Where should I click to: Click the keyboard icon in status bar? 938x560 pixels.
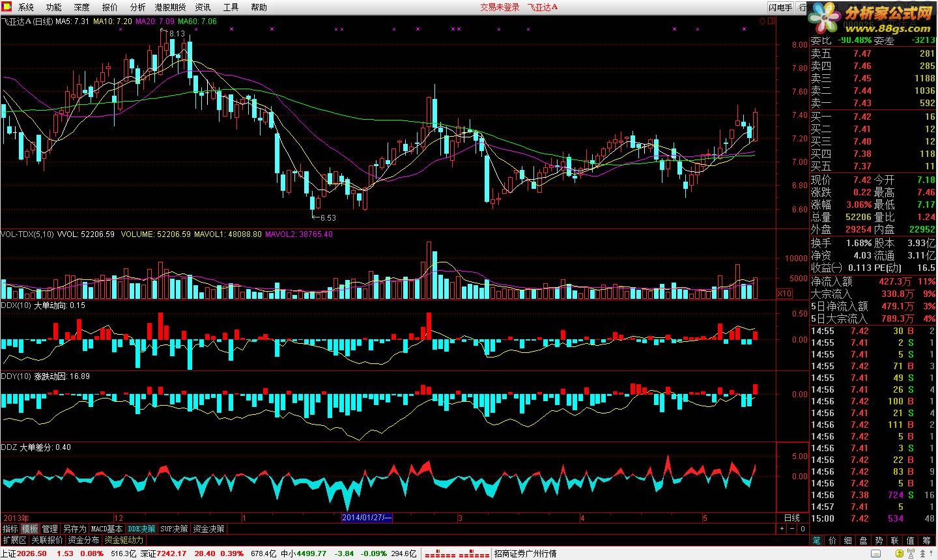point(875,553)
